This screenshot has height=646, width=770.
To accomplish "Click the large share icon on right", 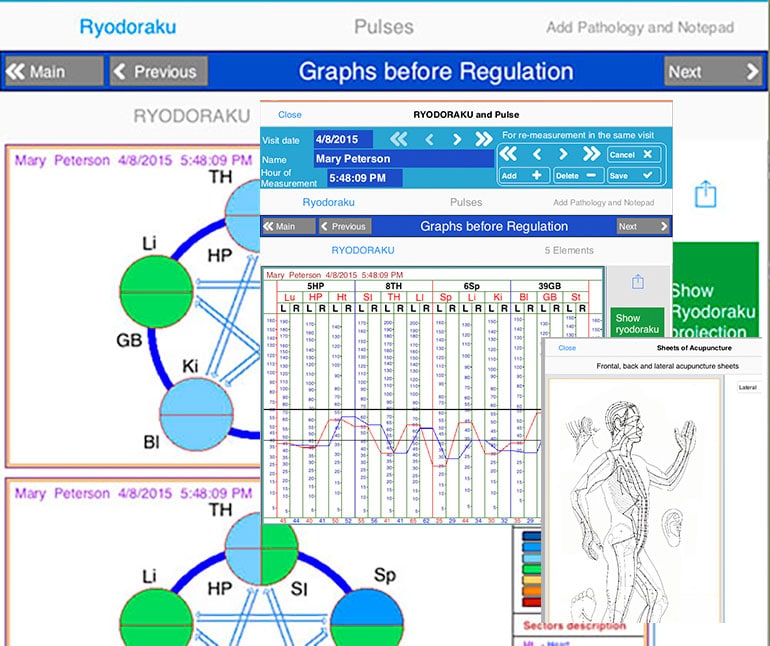I will (706, 192).
